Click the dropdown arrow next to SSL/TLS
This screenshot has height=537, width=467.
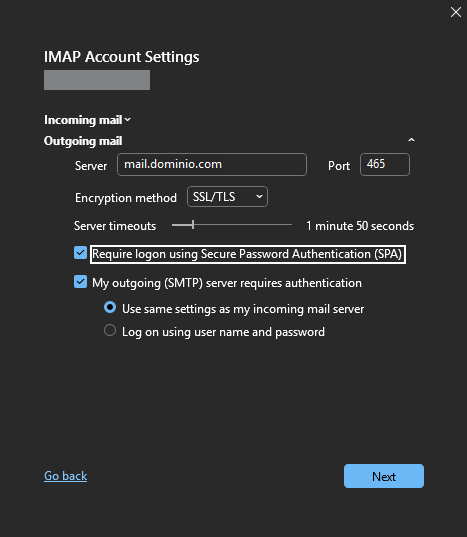point(260,197)
